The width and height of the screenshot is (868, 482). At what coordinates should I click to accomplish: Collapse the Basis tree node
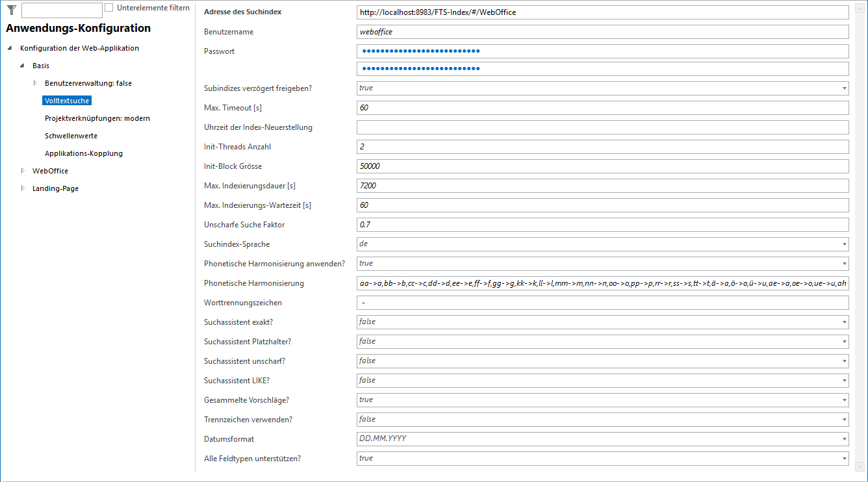pos(22,66)
